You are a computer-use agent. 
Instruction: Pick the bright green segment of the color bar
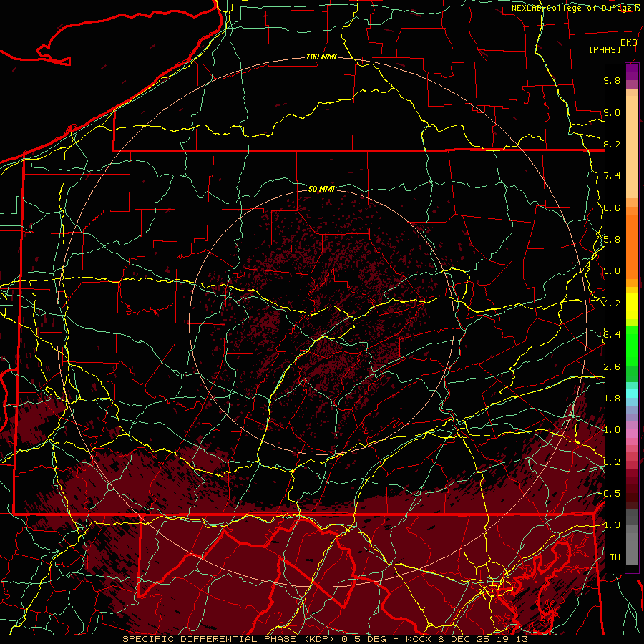[632, 345]
